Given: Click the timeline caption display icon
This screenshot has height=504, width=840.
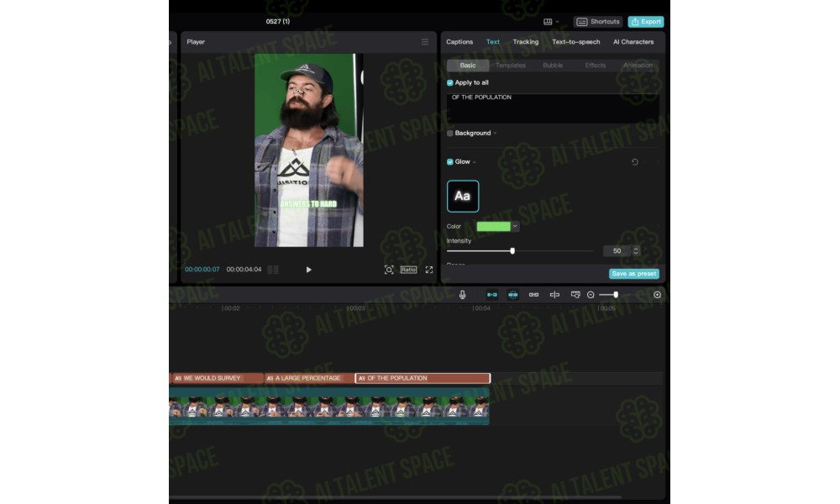Looking at the screenshot, I should tap(575, 295).
